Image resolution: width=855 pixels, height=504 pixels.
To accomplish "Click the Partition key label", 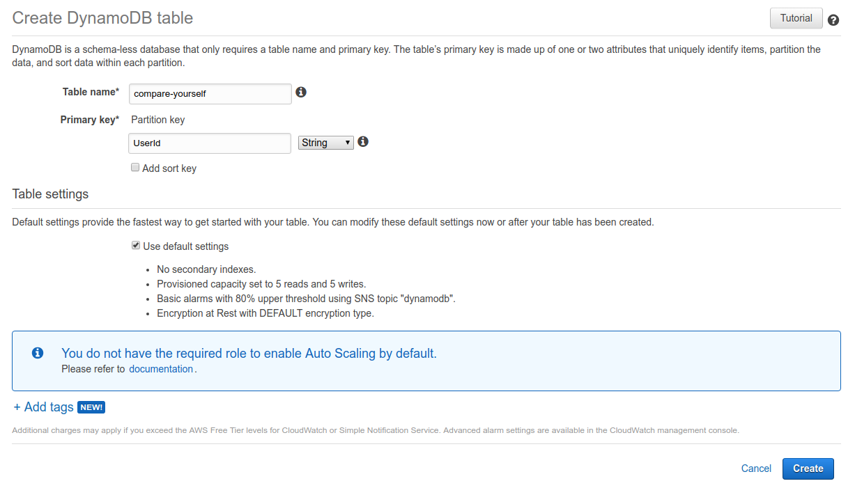I will (158, 120).
